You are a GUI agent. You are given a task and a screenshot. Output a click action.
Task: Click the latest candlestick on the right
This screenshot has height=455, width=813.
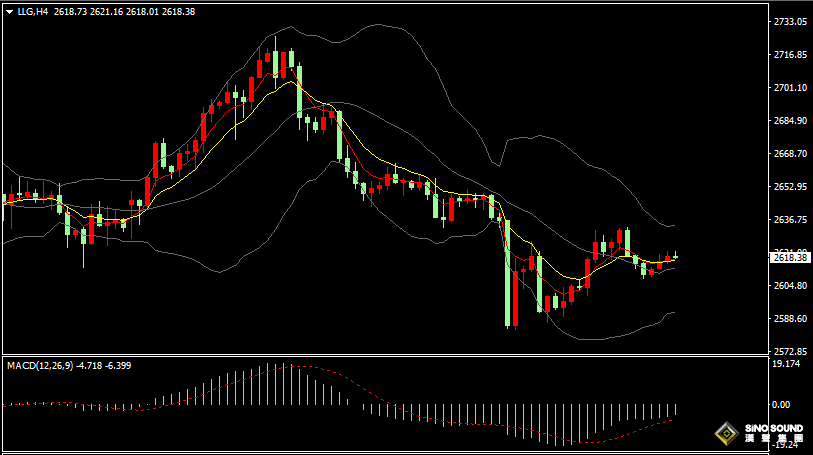pyautogui.click(x=676, y=255)
